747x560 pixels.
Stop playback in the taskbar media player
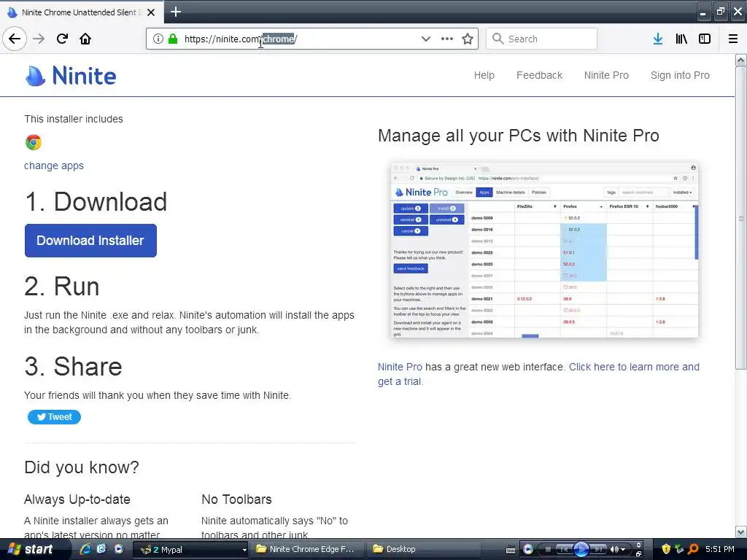tap(548, 550)
